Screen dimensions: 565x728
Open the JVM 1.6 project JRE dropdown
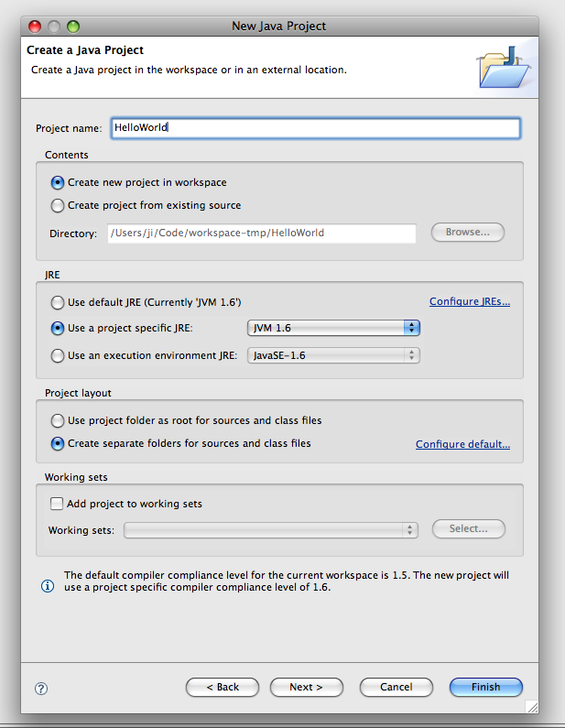pyautogui.click(x=334, y=328)
